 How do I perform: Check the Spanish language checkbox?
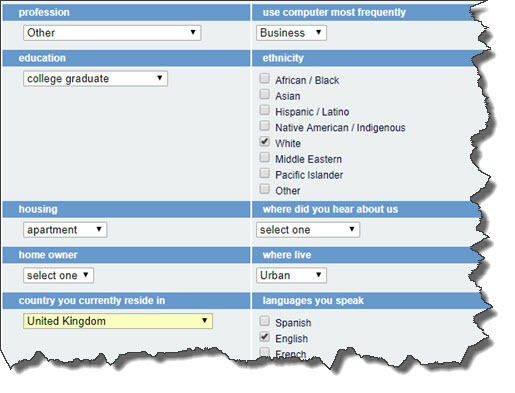point(264,321)
